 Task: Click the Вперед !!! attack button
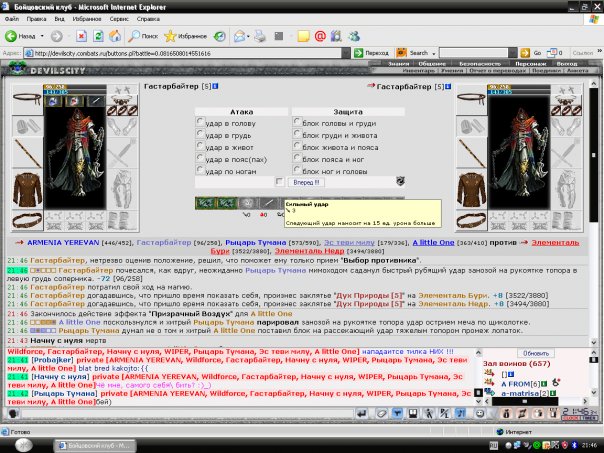tap(306, 182)
